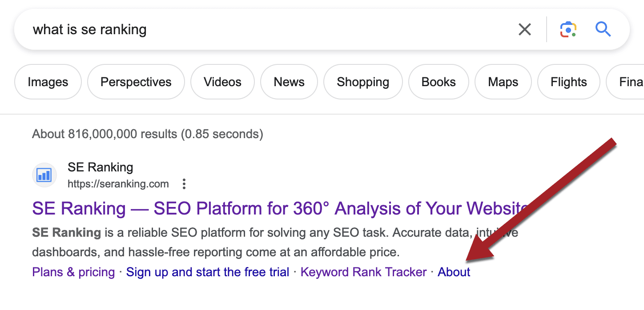Open Maps results for the search

tap(503, 82)
